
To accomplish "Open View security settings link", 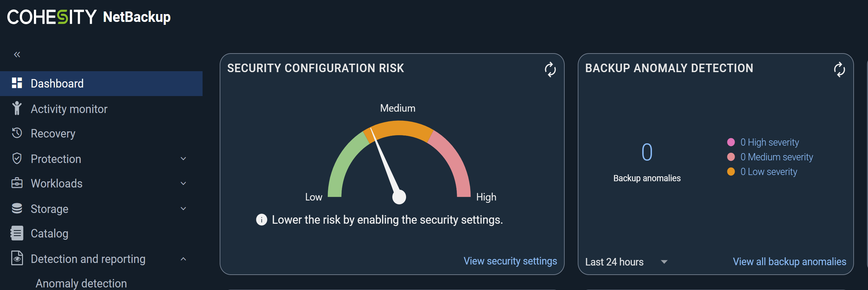I will (510, 261).
